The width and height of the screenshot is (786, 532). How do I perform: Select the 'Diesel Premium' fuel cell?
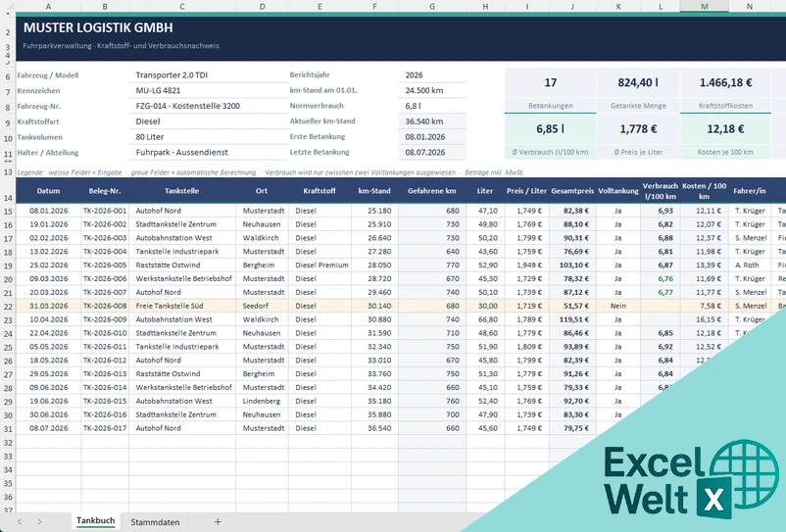point(319,265)
